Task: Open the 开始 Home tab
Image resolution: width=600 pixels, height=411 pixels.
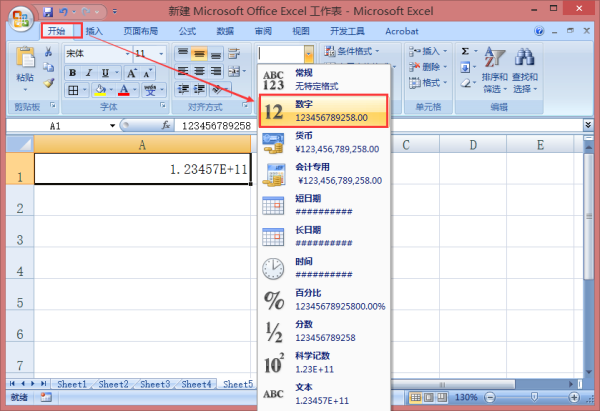Action: (x=56, y=31)
